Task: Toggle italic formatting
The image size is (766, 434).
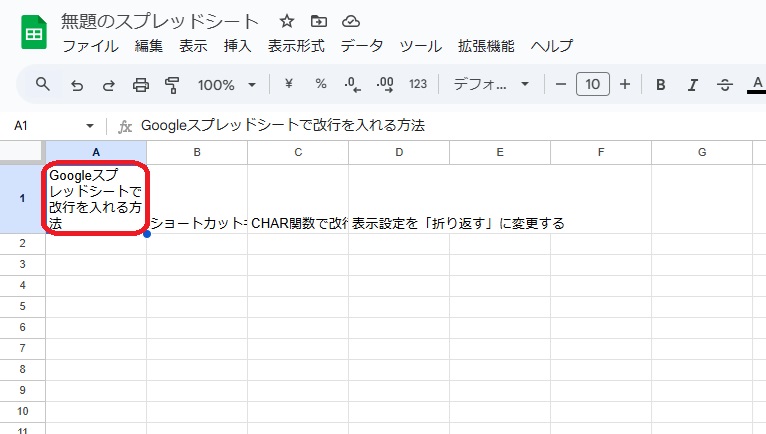Action: [x=692, y=85]
